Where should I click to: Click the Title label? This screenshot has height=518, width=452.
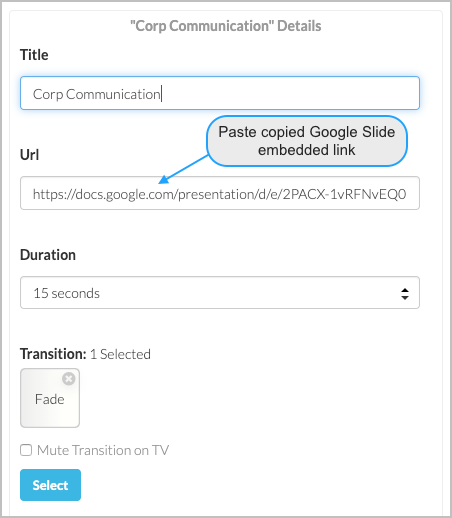[x=34, y=55]
